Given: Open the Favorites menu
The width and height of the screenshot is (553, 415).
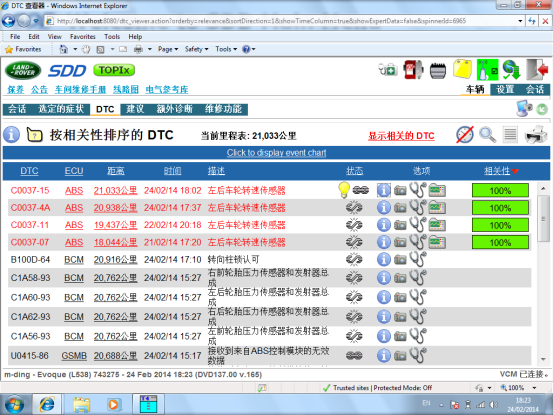Looking at the screenshot, I should tap(83, 37).
